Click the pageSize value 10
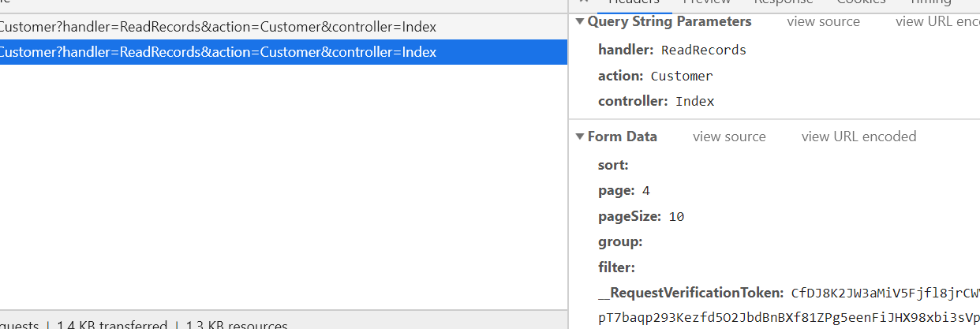The width and height of the screenshot is (980, 329). pos(676,217)
